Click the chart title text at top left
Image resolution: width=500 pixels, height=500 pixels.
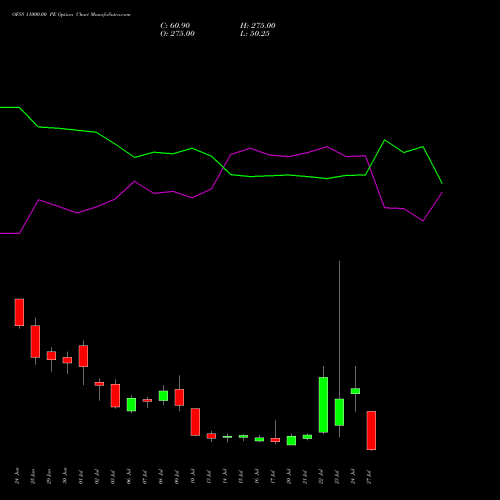click(x=71, y=15)
